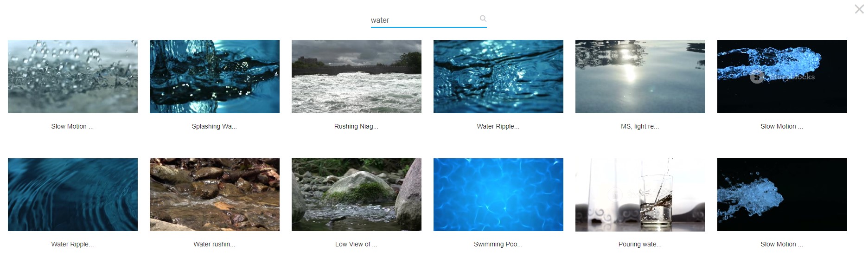Screen dimensions: 868x258
Task: Click the MS, light re... caption
Action: click(640, 126)
